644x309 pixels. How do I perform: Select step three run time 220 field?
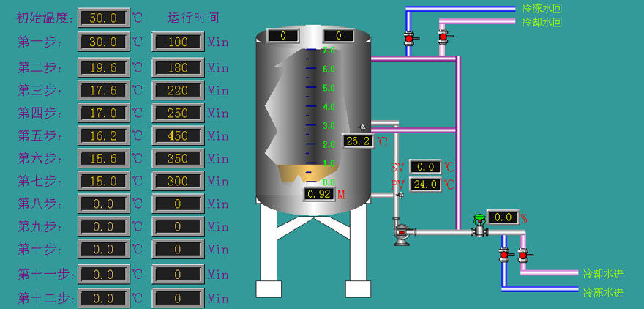pyautogui.click(x=178, y=90)
